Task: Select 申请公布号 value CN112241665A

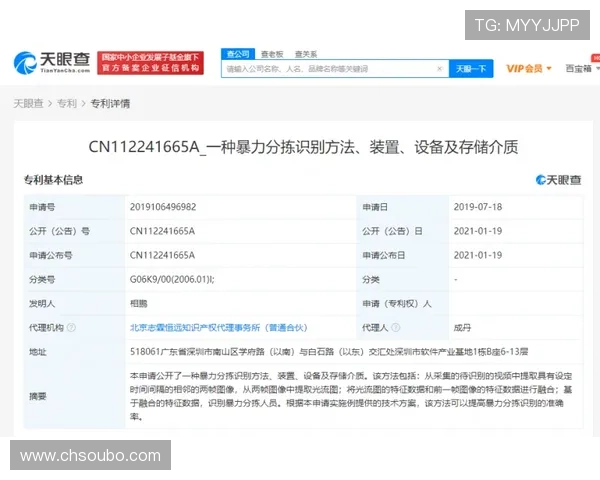Action: (162, 255)
